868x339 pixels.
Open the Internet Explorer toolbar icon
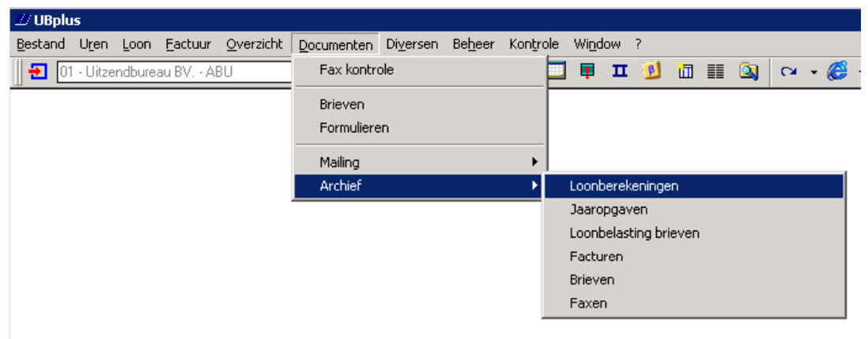click(836, 72)
